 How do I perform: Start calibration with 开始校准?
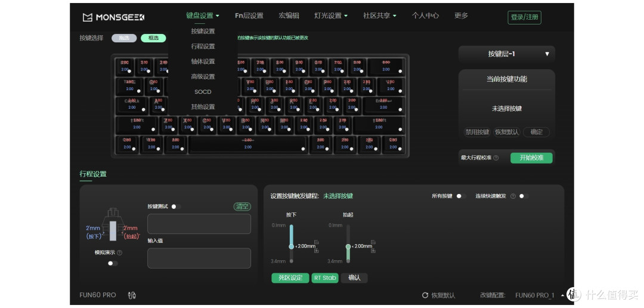coord(531,158)
